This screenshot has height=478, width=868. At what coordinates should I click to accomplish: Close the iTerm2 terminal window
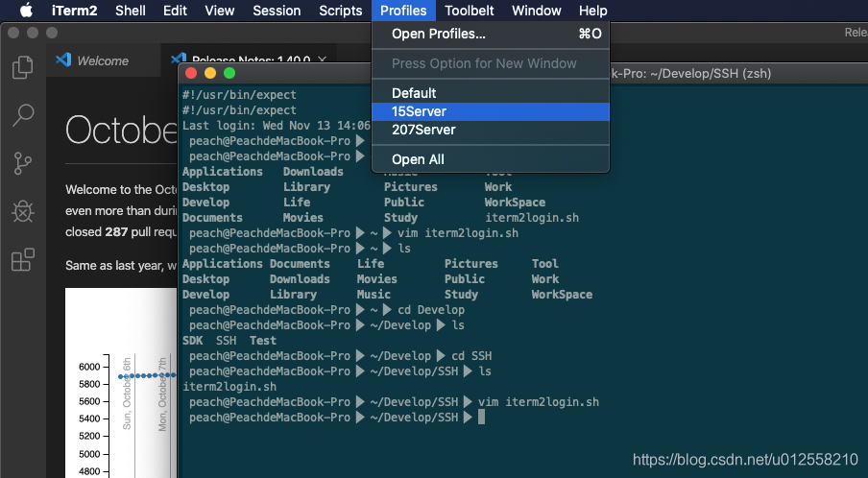tap(191, 73)
